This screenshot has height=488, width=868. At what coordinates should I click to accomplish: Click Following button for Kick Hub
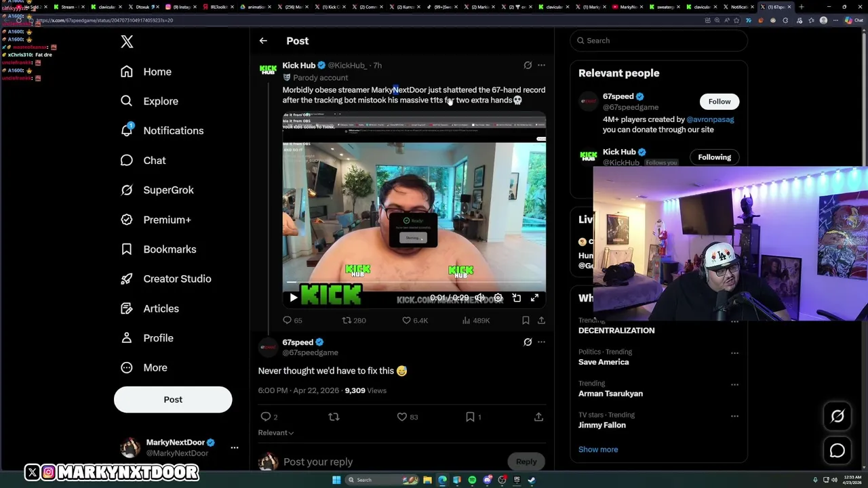[715, 157]
